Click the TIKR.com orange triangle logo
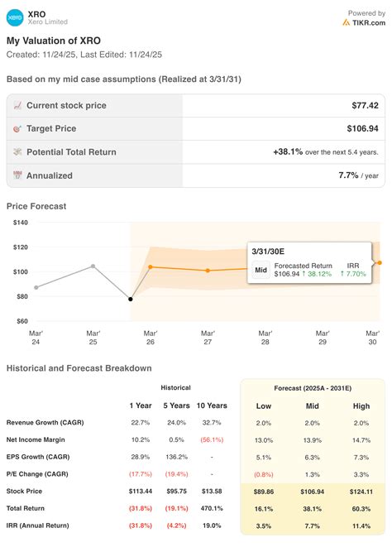Screen dimensions: 392x547 pos(346,22)
